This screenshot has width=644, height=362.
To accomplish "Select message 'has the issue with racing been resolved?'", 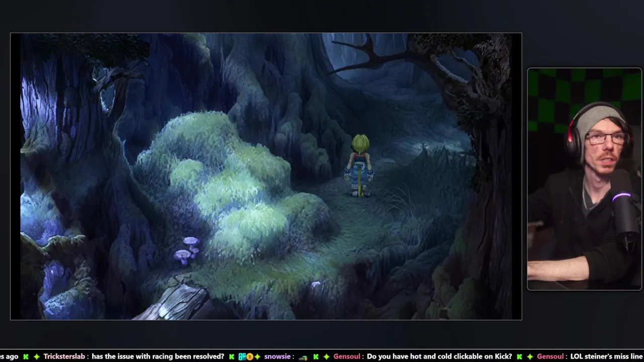I will pyautogui.click(x=158, y=356).
